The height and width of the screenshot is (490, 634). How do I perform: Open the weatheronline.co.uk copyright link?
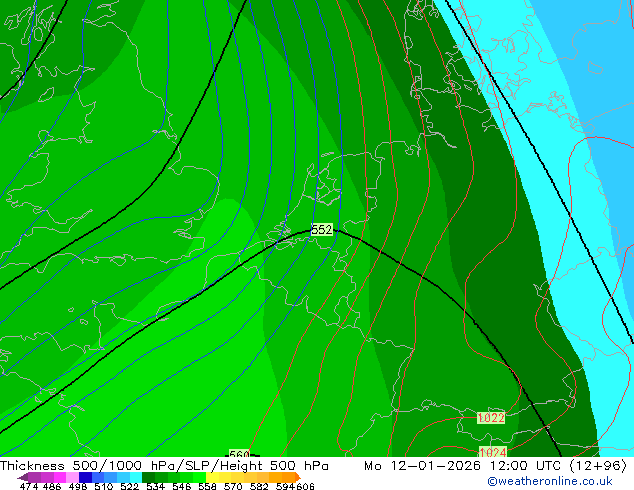[550, 481]
